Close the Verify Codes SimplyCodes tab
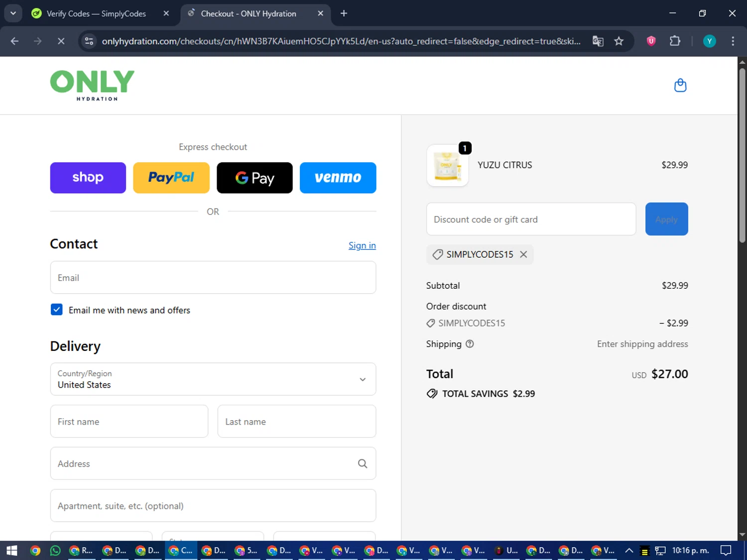The height and width of the screenshot is (560, 747). point(166,13)
